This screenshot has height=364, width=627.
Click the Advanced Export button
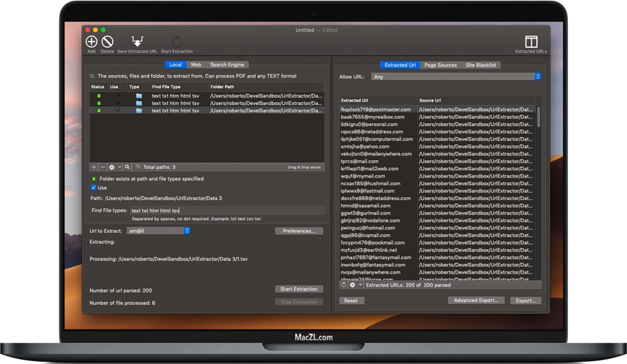point(476,300)
